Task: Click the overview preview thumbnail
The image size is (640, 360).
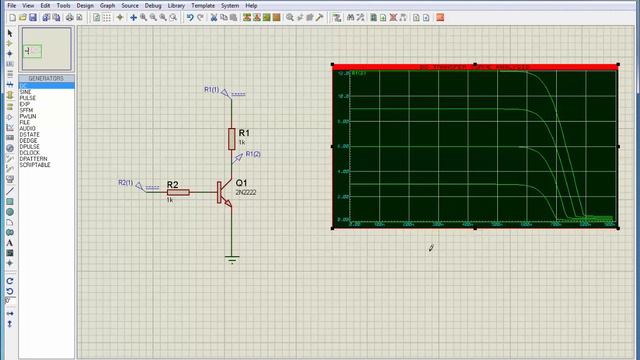Action: coord(47,49)
